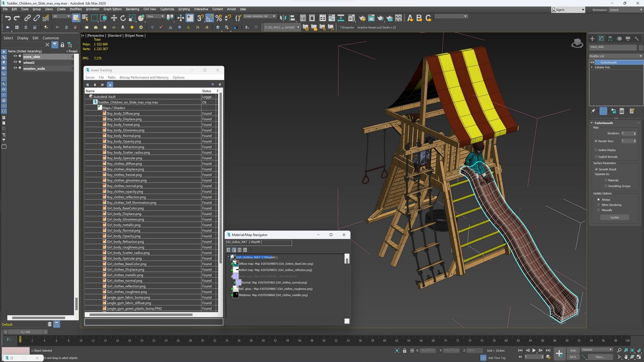644x362 pixels.
Task: Open the Create tab plus icon in command panel
Action: click(x=592, y=39)
